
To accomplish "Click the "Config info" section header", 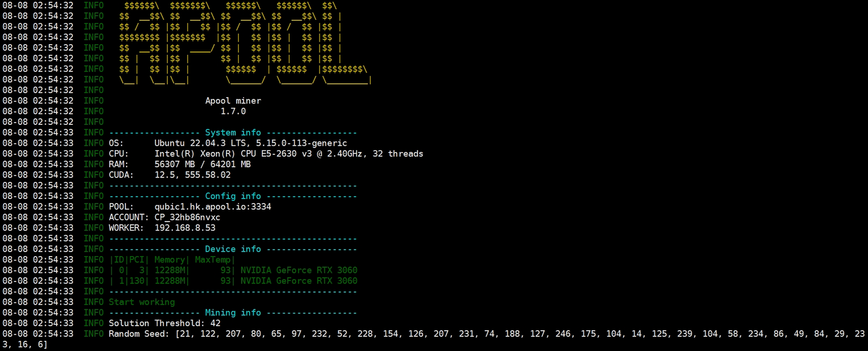I will pos(233,196).
